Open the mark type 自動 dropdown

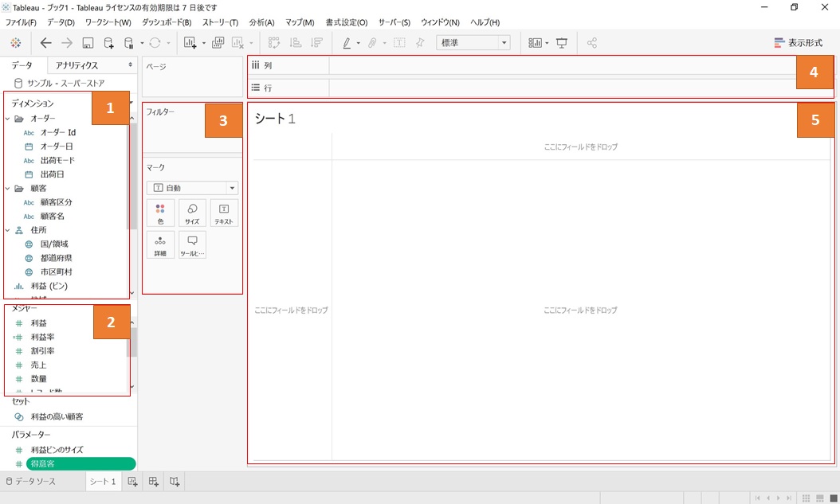[192, 188]
